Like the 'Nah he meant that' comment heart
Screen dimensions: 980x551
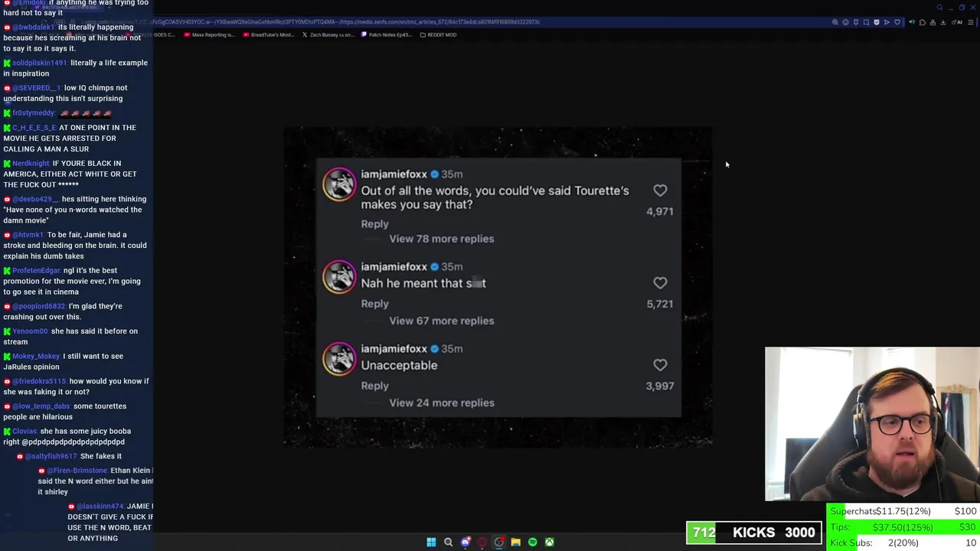660,283
